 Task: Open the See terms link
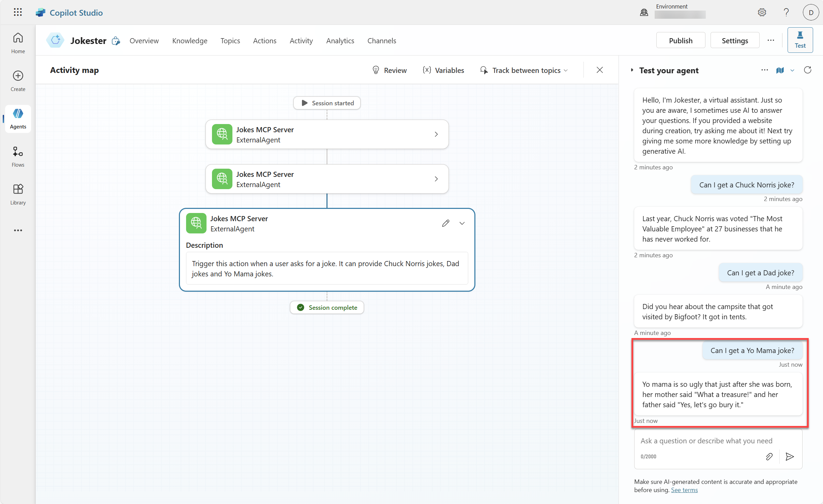pyautogui.click(x=684, y=490)
